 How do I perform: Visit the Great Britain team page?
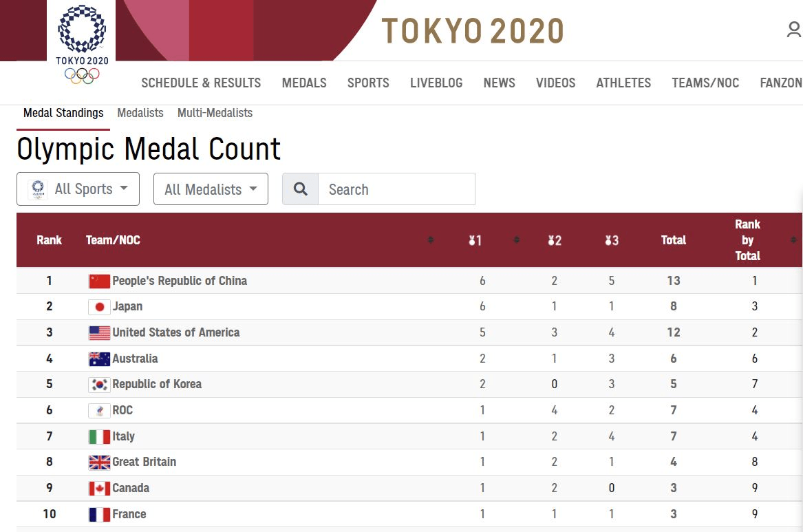(x=144, y=462)
